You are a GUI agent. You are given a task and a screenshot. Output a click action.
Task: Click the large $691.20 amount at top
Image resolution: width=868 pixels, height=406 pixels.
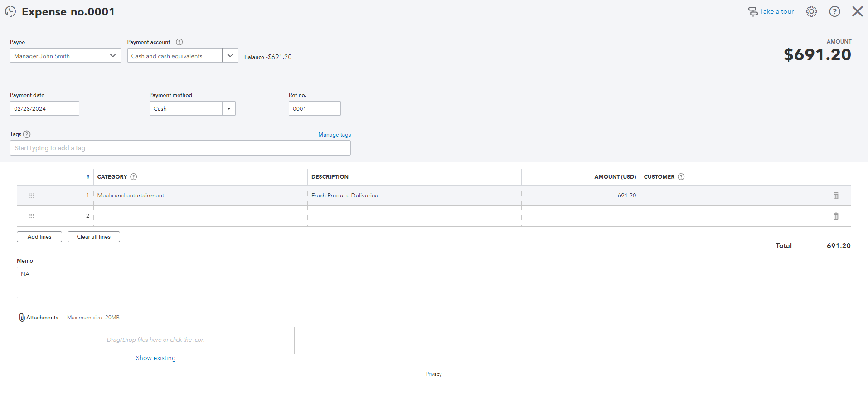tap(817, 55)
